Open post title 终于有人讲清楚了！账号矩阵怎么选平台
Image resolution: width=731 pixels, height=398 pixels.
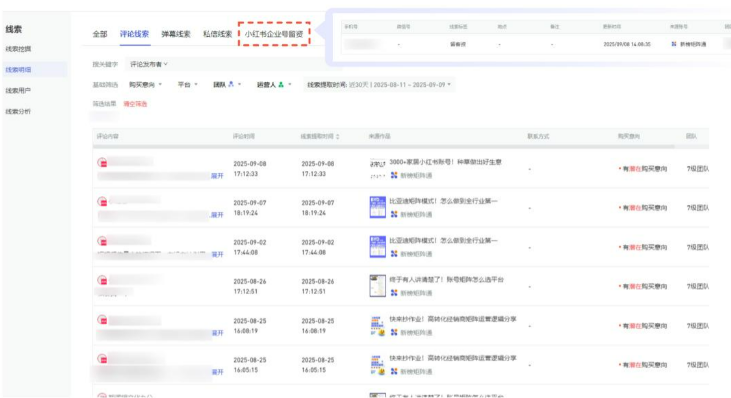[x=447, y=280]
